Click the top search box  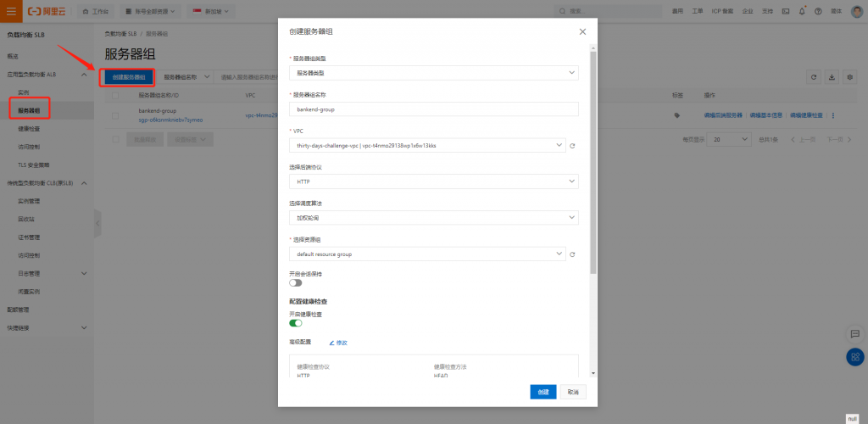click(608, 11)
